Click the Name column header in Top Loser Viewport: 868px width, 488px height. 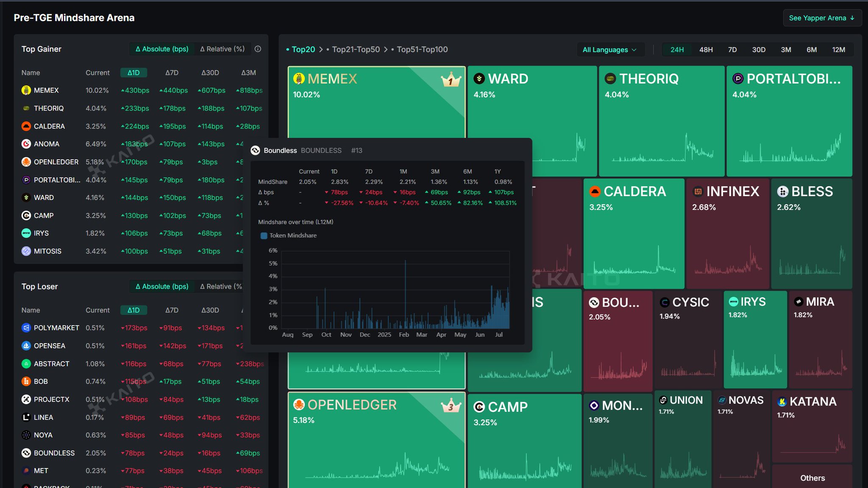pyautogui.click(x=31, y=310)
